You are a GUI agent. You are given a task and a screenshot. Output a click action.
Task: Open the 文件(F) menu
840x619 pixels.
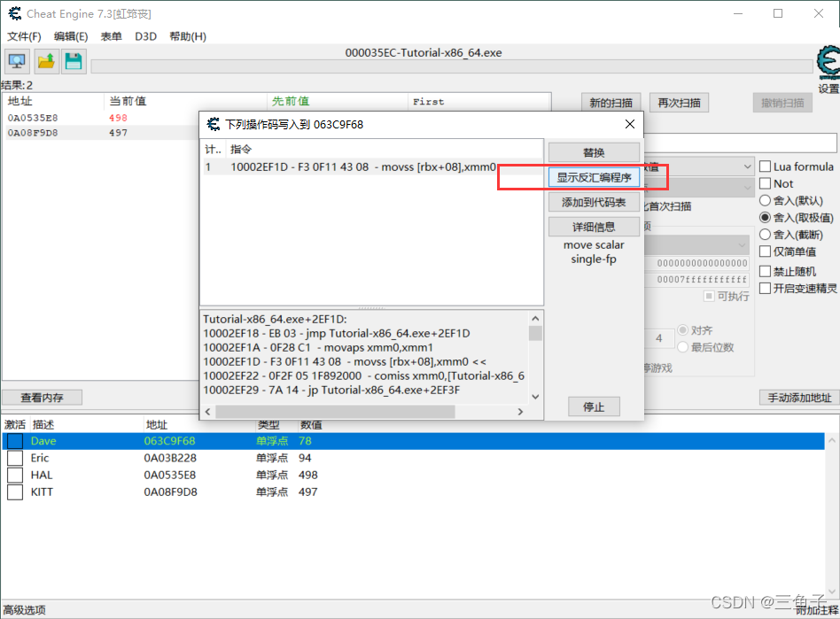(x=24, y=36)
